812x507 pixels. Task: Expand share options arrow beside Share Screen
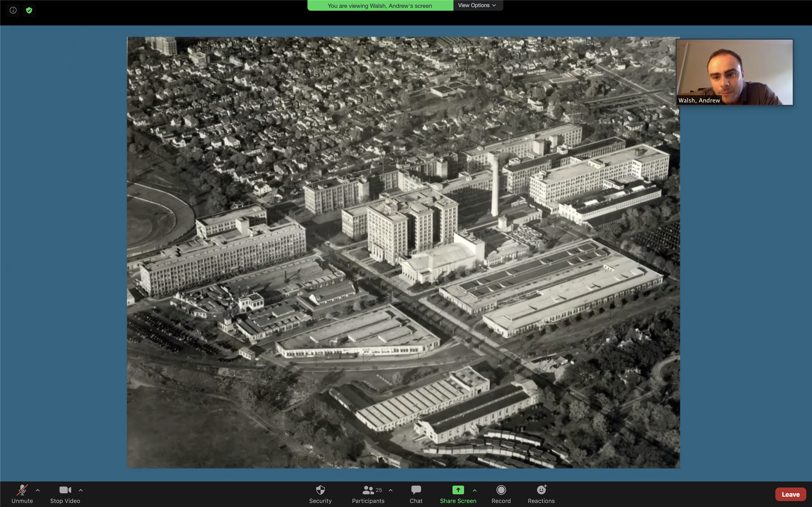tap(474, 490)
